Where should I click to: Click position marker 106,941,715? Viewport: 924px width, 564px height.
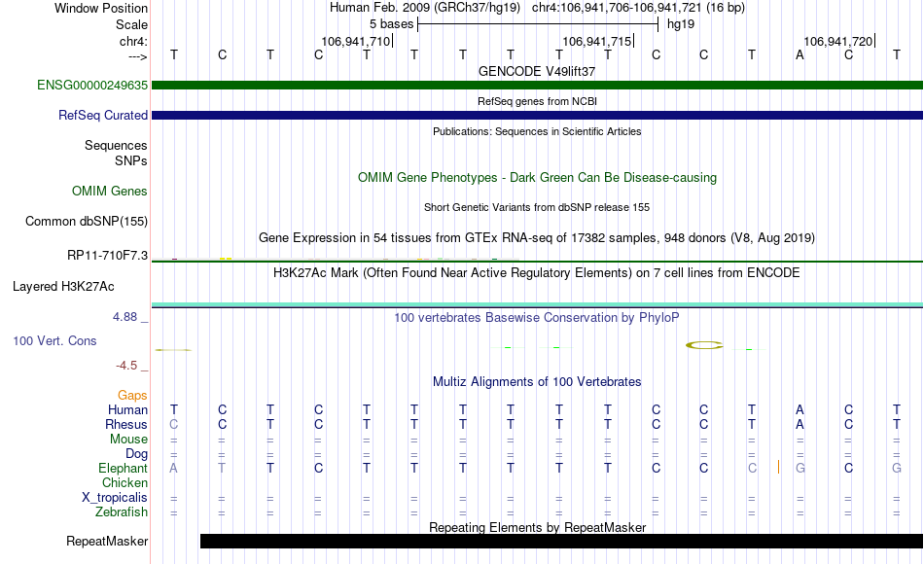pyautogui.click(x=597, y=41)
